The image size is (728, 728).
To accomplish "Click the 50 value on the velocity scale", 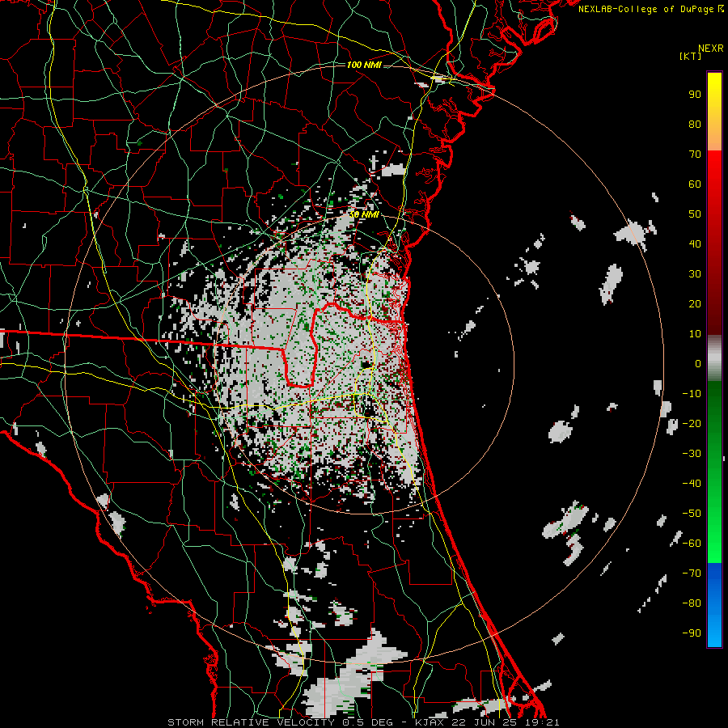I will [695, 214].
